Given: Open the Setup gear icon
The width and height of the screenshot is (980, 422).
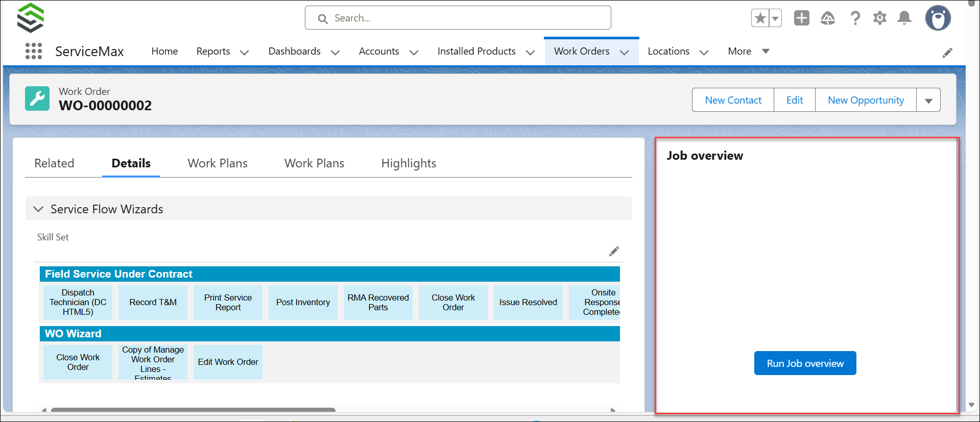Looking at the screenshot, I should tap(880, 18).
